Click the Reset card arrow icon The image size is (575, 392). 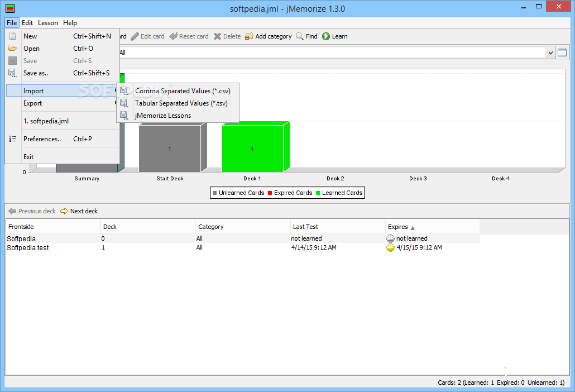coord(174,36)
